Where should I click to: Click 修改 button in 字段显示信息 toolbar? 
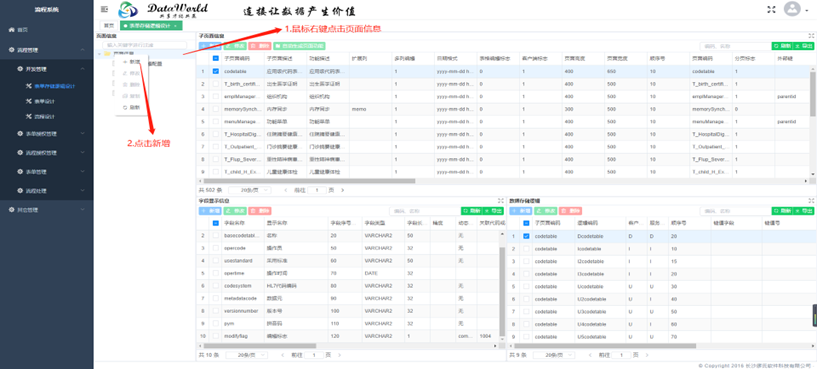coord(235,211)
